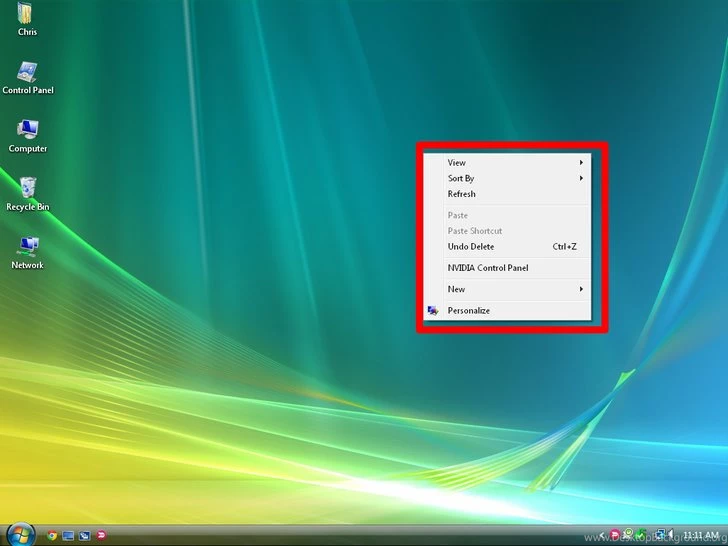Show hidden tray icons with the arrow
Image resolution: width=728 pixels, height=546 pixels.
(602, 535)
